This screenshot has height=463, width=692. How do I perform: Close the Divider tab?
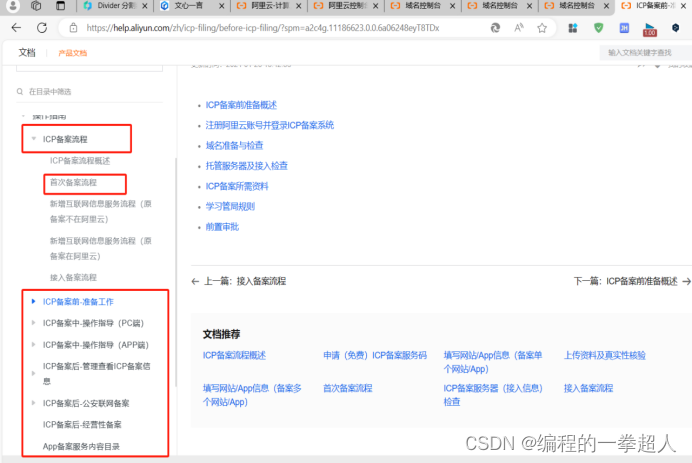[x=145, y=6]
